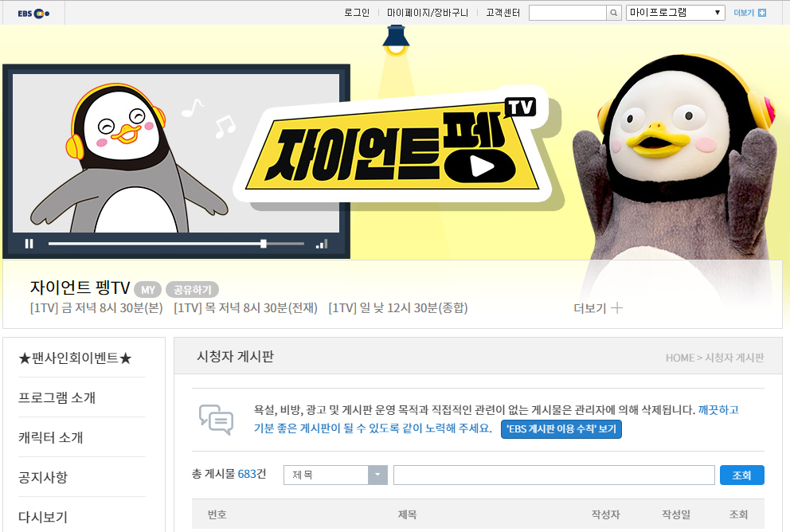Click the progress bar handle in banner player
This screenshot has height=532, width=790.
pos(264,244)
